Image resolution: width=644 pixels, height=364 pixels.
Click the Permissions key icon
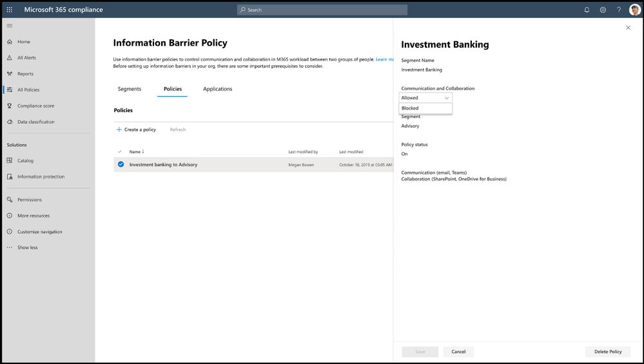point(10,200)
